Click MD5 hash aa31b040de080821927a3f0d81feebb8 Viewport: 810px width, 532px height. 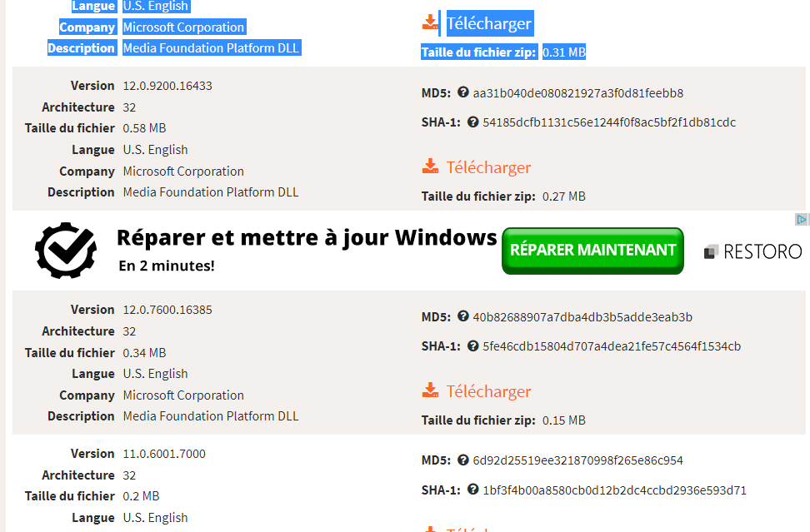[x=578, y=93]
